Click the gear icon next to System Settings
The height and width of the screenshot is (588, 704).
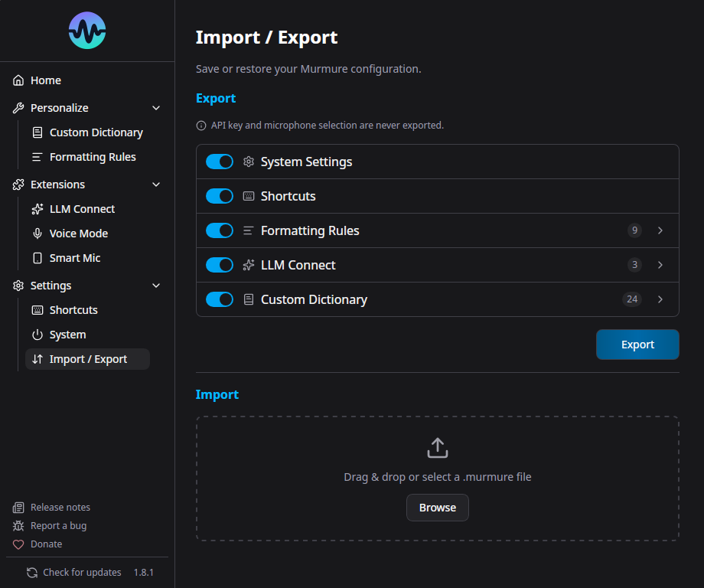click(248, 162)
